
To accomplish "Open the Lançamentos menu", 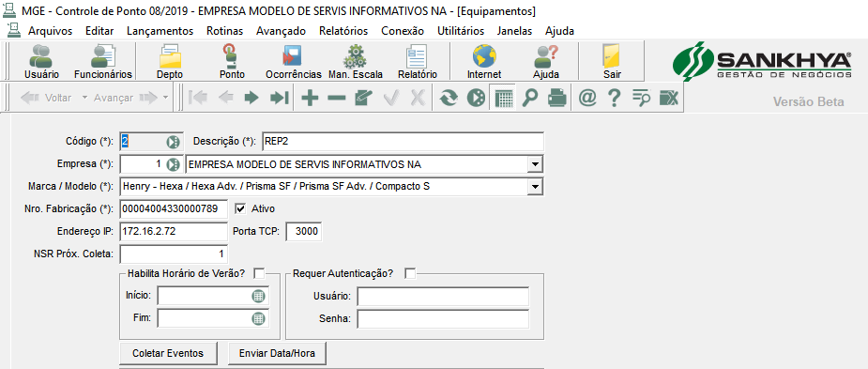I will click(160, 31).
